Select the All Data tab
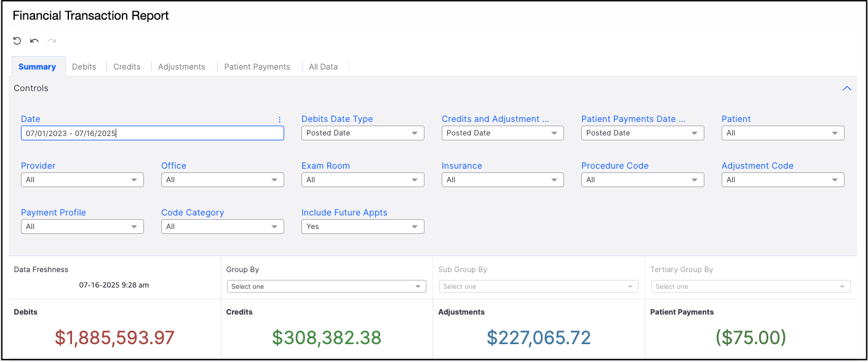The image size is (868, 362). click(323, 66)
